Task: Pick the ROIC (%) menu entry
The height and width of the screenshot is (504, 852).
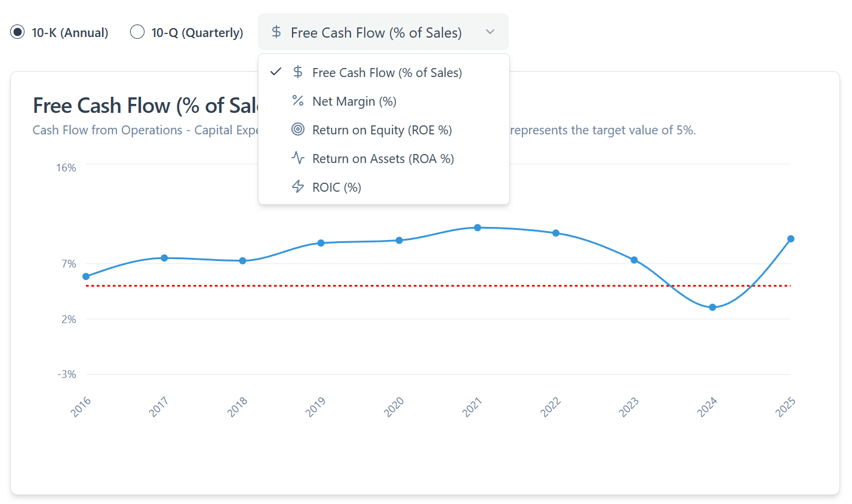Action: pyautogui.click(x=337, y=188)
